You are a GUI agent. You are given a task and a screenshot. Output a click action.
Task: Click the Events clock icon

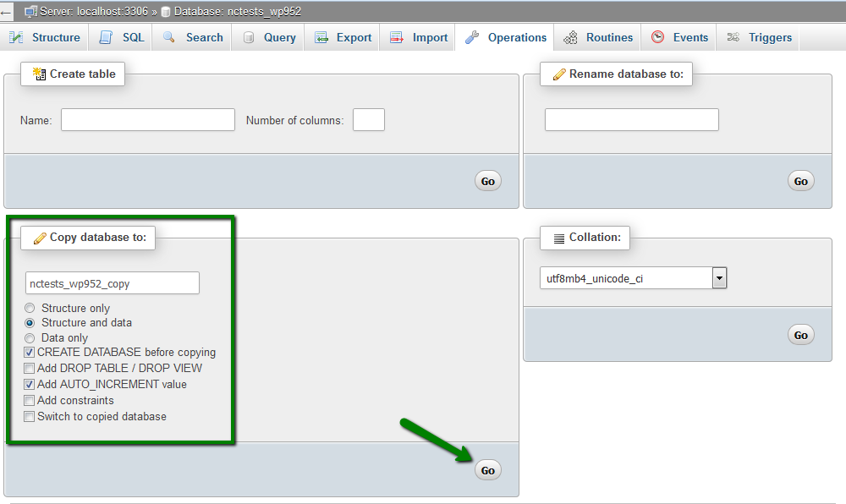(657, 37)
